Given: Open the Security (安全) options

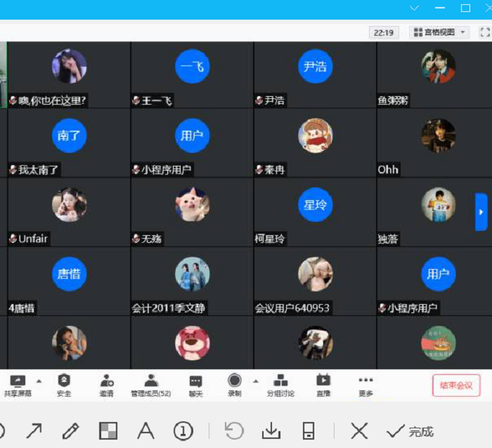Looking at the screenshot, I should 64,383.
